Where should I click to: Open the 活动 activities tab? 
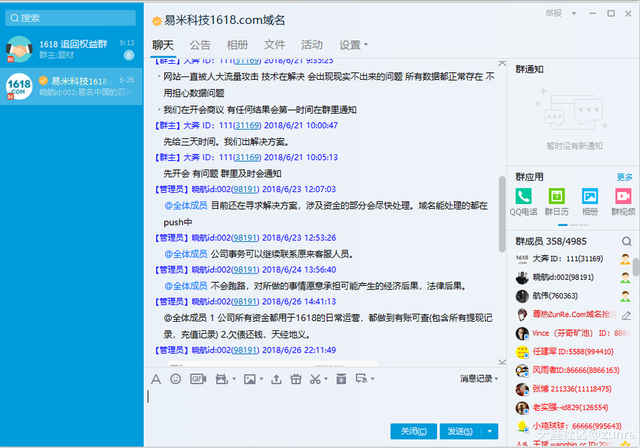click(x=312, y=45)
